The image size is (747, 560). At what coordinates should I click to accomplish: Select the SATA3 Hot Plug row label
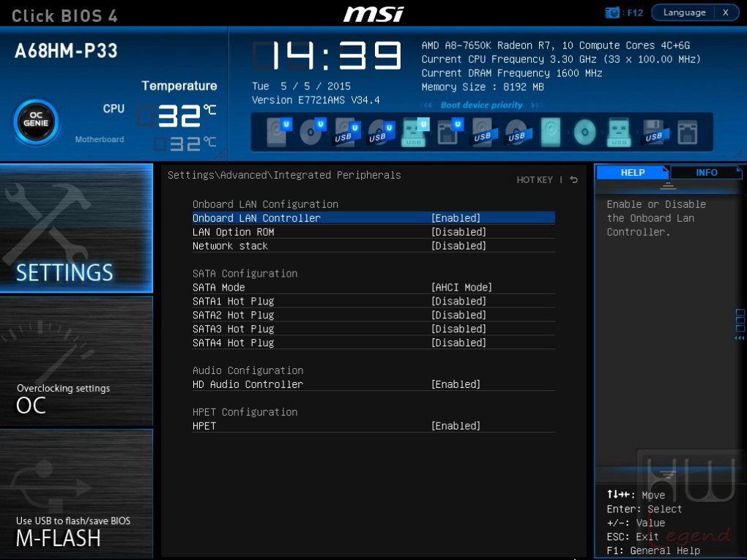(233, 329)
